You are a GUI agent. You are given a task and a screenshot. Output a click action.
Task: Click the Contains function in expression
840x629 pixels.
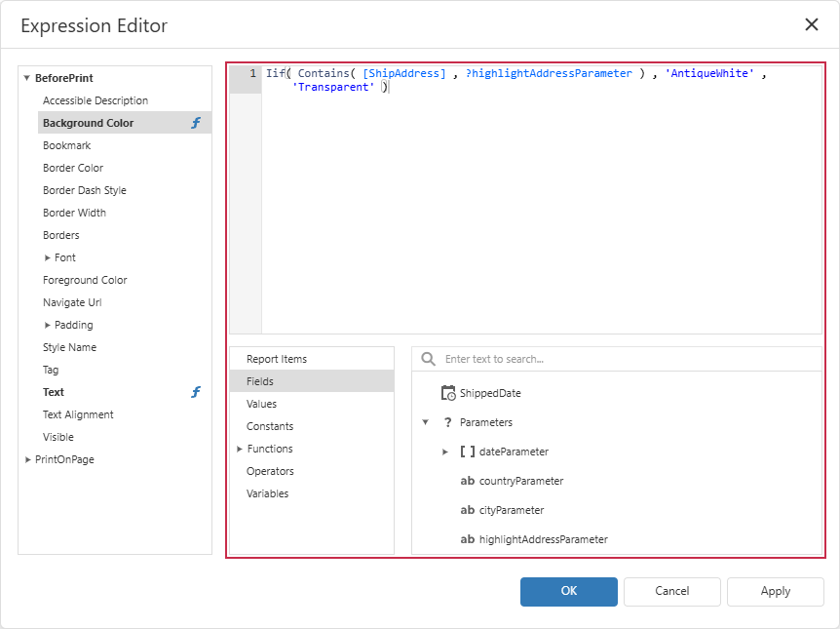(x=323, y=73)
